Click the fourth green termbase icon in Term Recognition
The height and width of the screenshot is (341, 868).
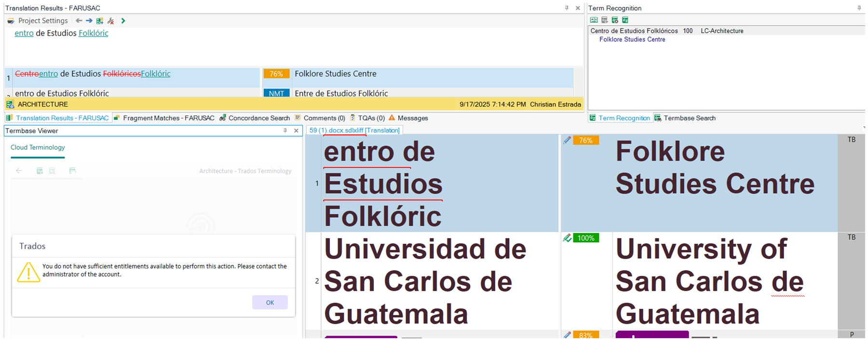click(625, 20)
